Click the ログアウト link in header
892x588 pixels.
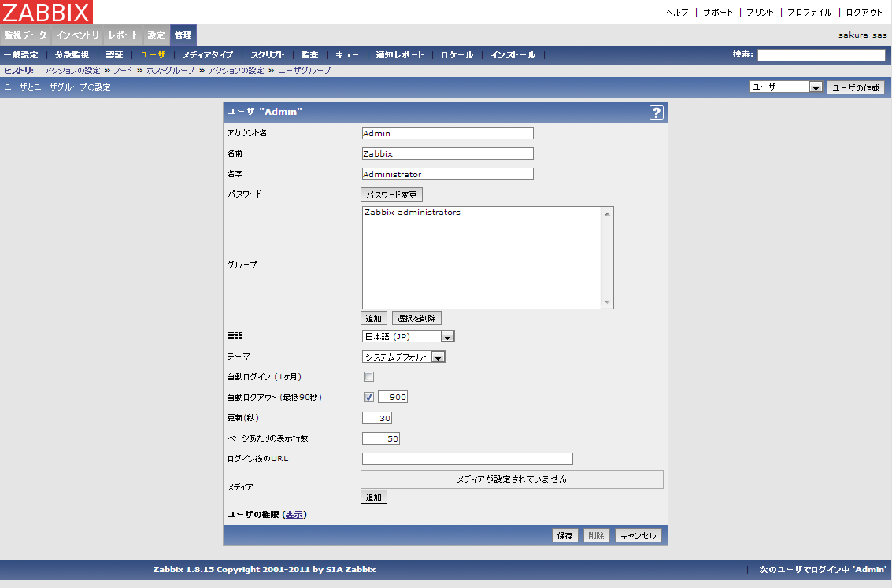(864, 13)
